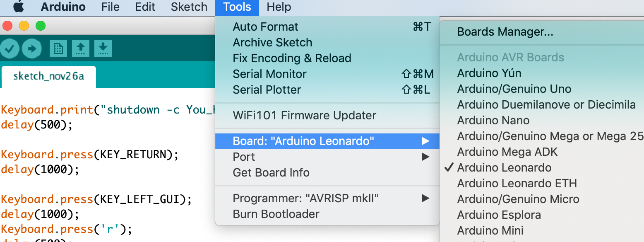
Task: Open the Sketch menu
Action: pyautogui.click(x=189, y=7)
